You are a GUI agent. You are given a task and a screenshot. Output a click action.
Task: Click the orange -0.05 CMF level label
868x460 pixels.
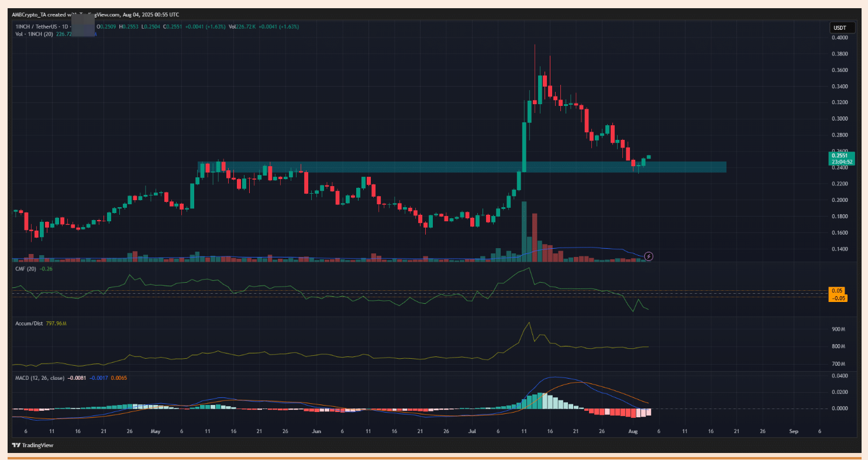click(x=838, y=298)
